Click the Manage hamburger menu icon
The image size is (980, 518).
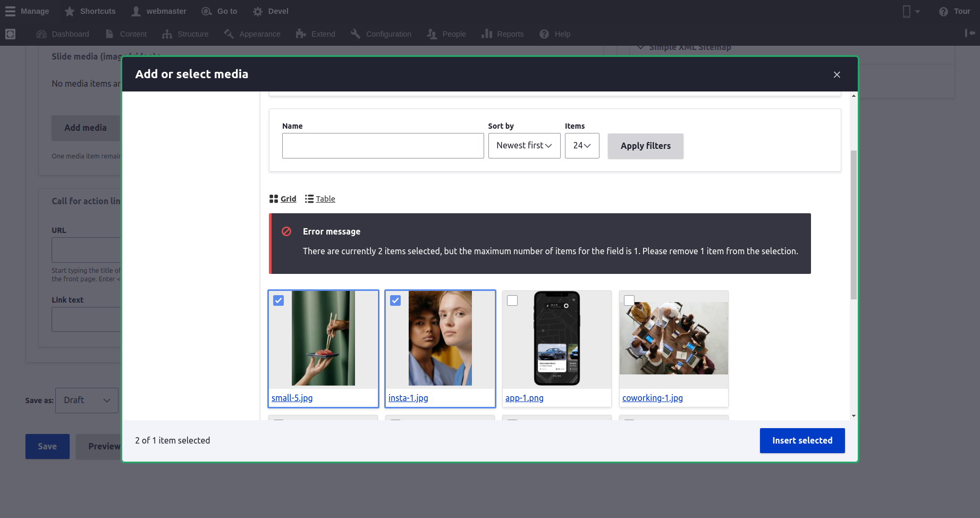point(10,11)
